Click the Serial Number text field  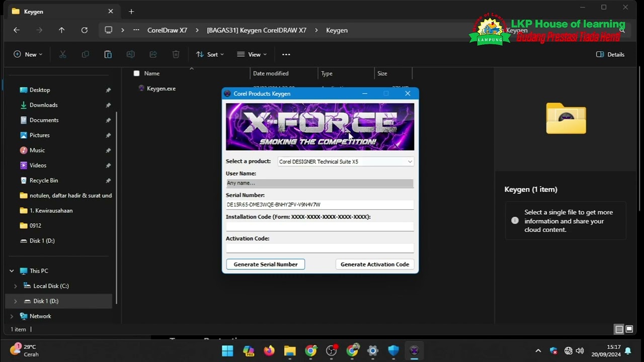tap(320, 205)
